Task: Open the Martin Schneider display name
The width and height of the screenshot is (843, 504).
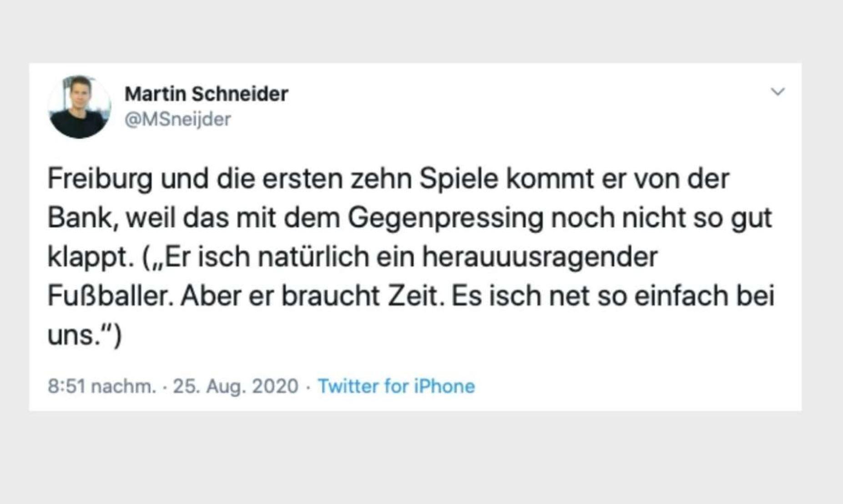Action: (x=206, y=94)
